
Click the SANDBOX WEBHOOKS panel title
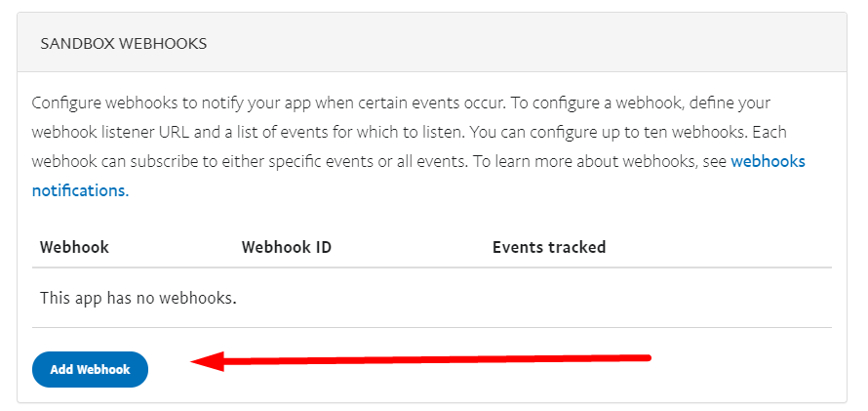click(x=123, y=44)
